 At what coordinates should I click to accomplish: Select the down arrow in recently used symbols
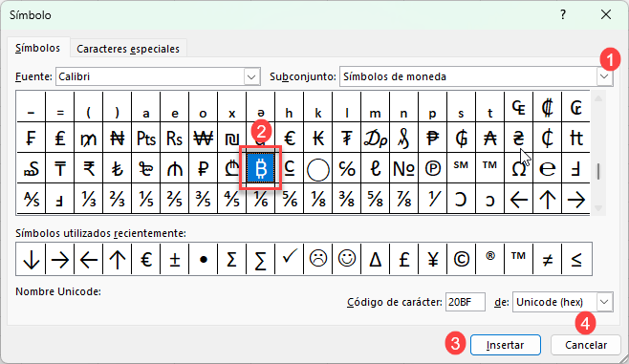coord(32,259)
